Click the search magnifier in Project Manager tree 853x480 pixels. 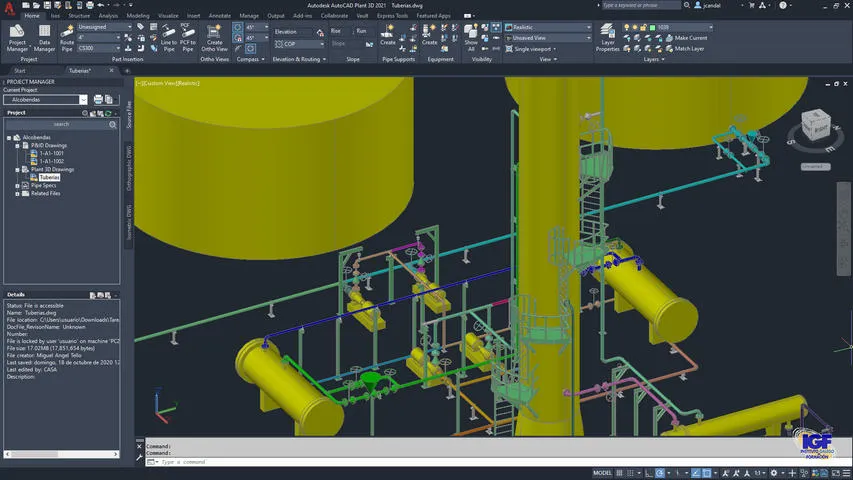113,125
